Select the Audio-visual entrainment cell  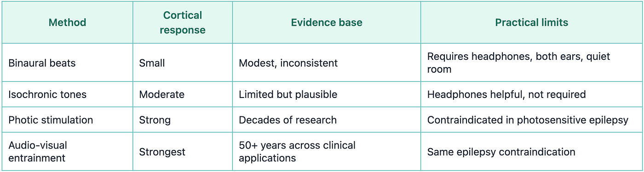point(67,151)
